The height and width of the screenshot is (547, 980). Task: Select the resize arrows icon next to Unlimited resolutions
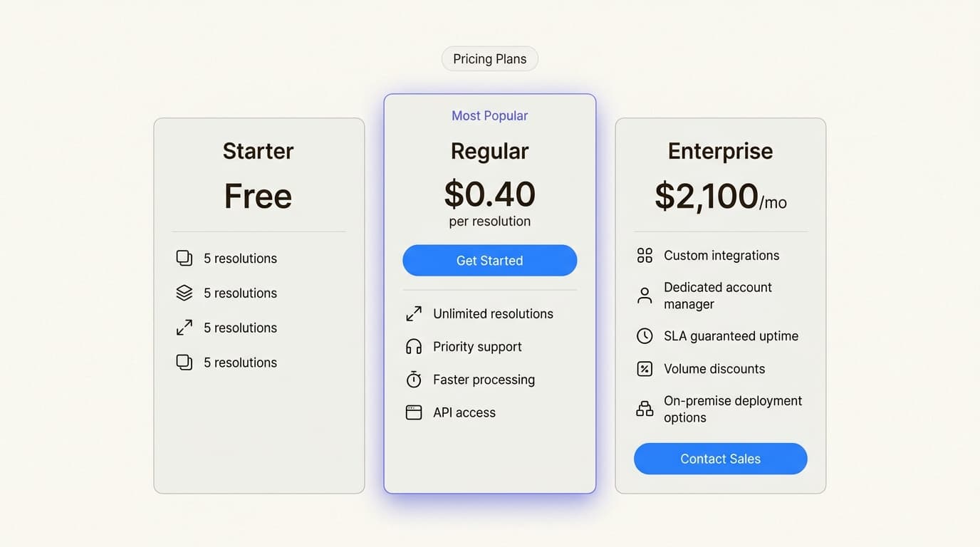click(414, 313)
